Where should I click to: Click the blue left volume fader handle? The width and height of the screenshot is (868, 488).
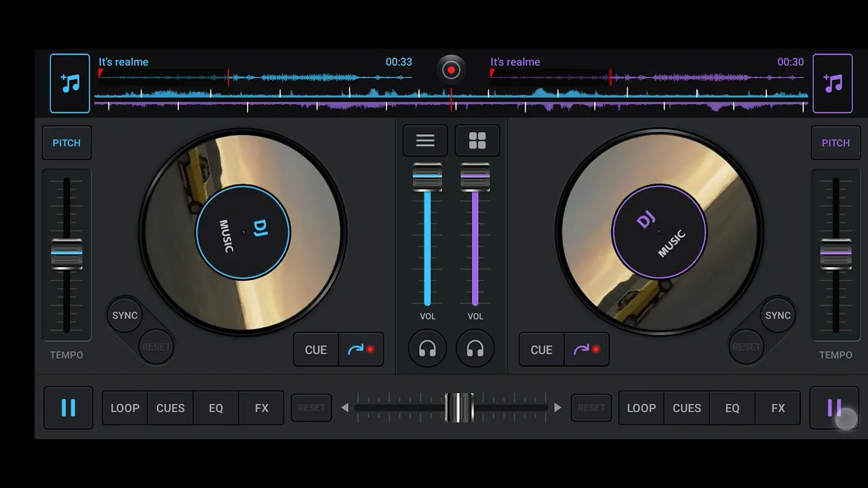427,177
